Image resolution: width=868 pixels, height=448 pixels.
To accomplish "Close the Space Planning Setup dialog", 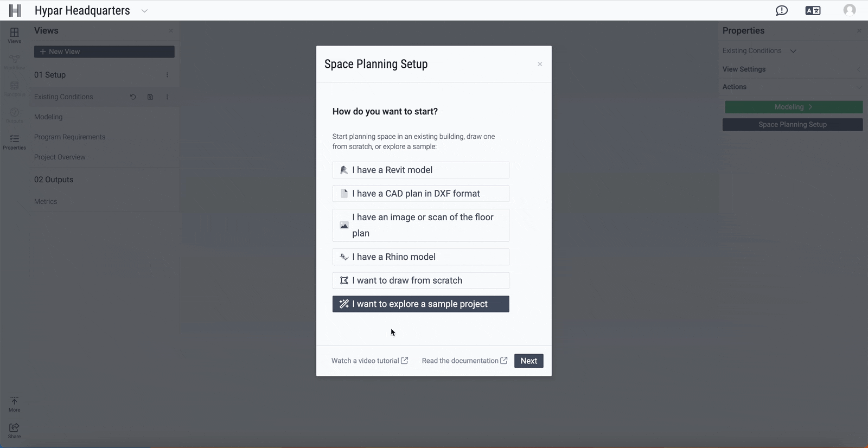I will point(540,65).
